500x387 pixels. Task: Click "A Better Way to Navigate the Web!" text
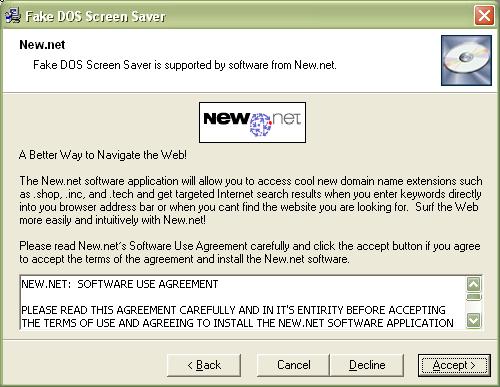point(103,155)
